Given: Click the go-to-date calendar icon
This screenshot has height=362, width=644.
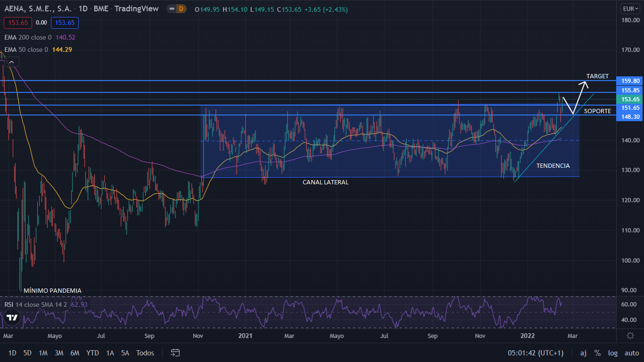Looking at the screenshot, I should (x=175, y=353).
